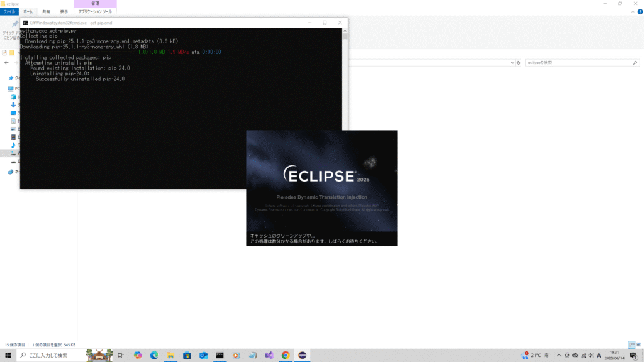Open Microsoft Store from the taskbar
This screenshot has width=644, height=362.
(187, 355)
